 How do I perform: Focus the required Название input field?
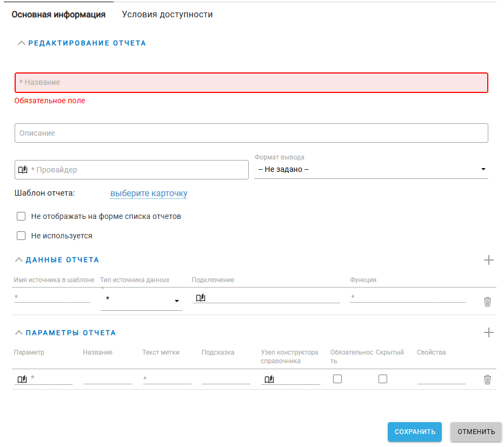point(251,83)
